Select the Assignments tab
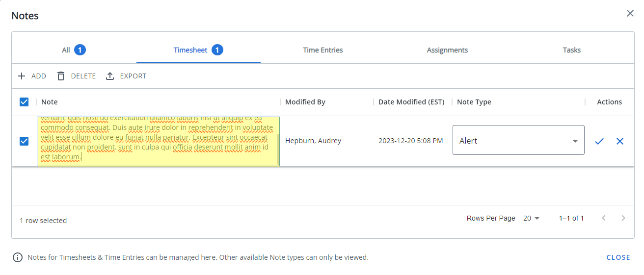The image size is (644, 275). click(447, 50)
